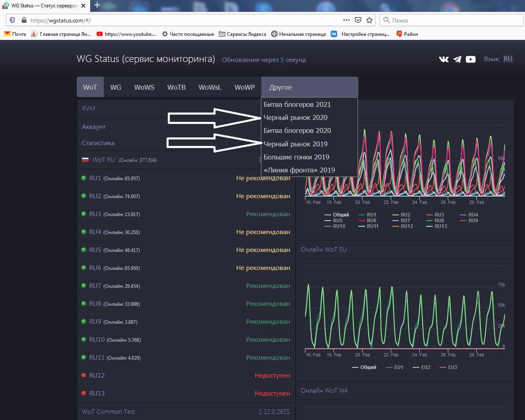
Task: Open the Главная страница Яндекс bookmark
Action: pos(61,34)
